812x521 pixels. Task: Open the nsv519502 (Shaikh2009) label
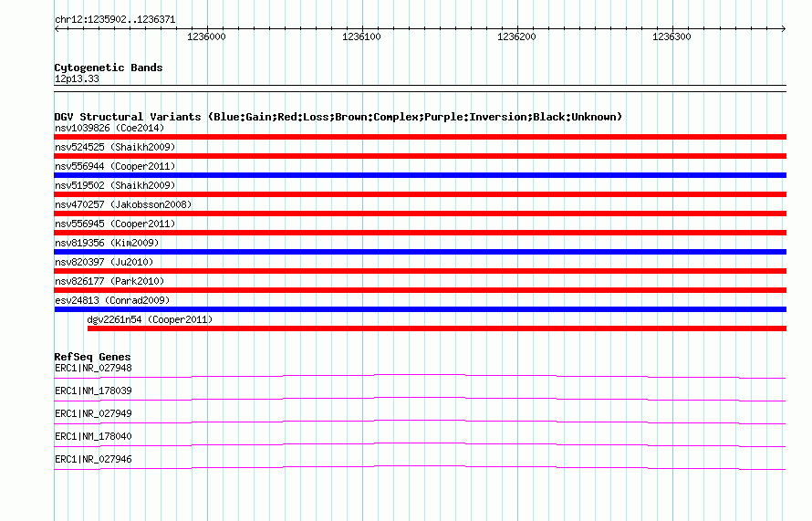point(115,185)
